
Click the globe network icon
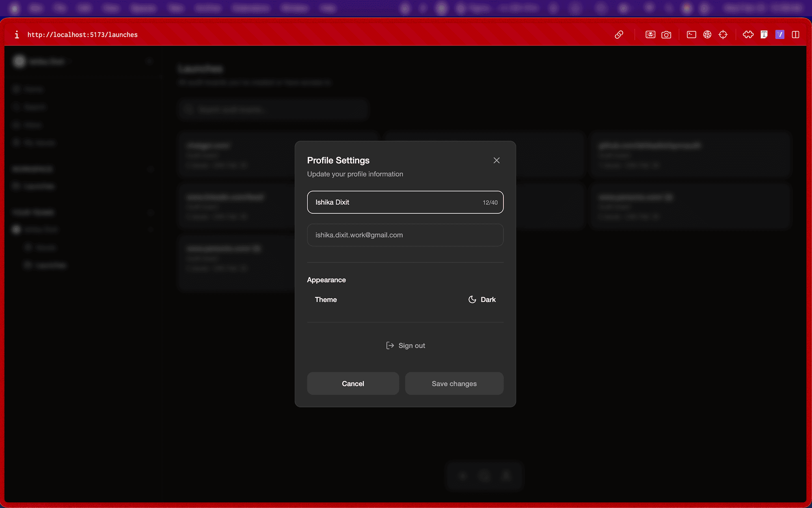coord(707,34)
